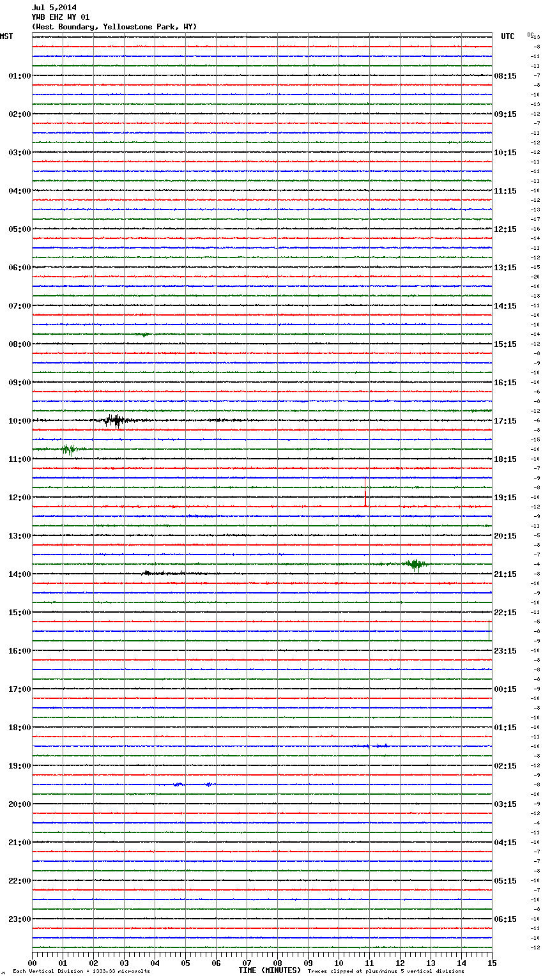
Task: Select the 11:00 MST time label
Action: (19, 459)
